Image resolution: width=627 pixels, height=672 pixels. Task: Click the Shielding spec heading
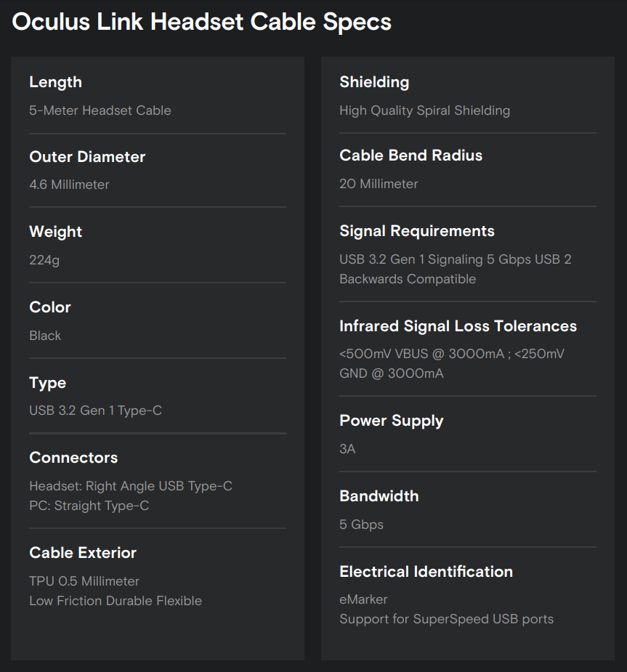(x=374, y=82)
